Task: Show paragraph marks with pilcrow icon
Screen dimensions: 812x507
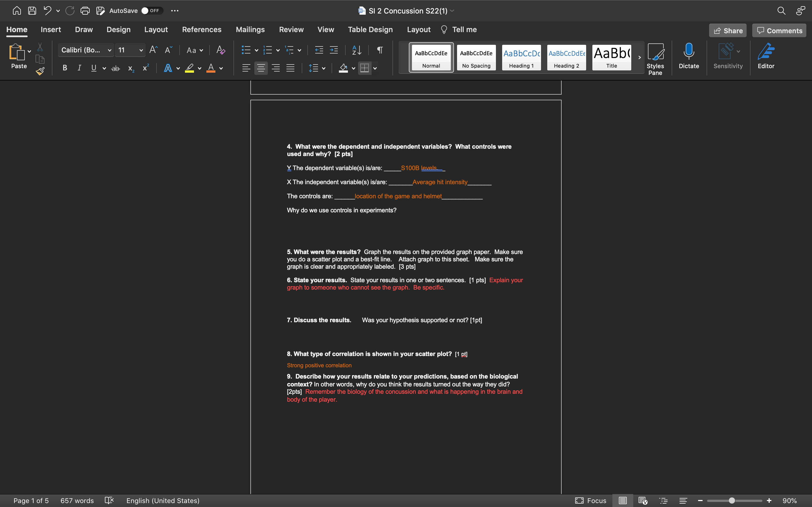Action: (x=380, y=50)
